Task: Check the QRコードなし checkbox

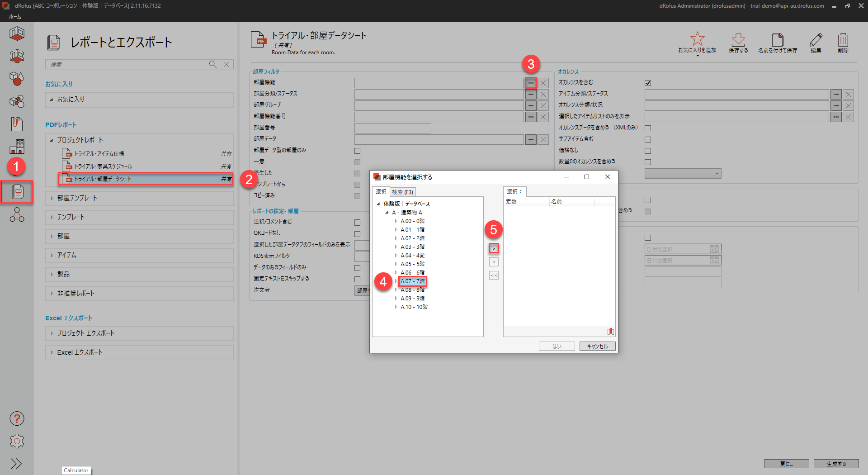Action: point(357,234)
